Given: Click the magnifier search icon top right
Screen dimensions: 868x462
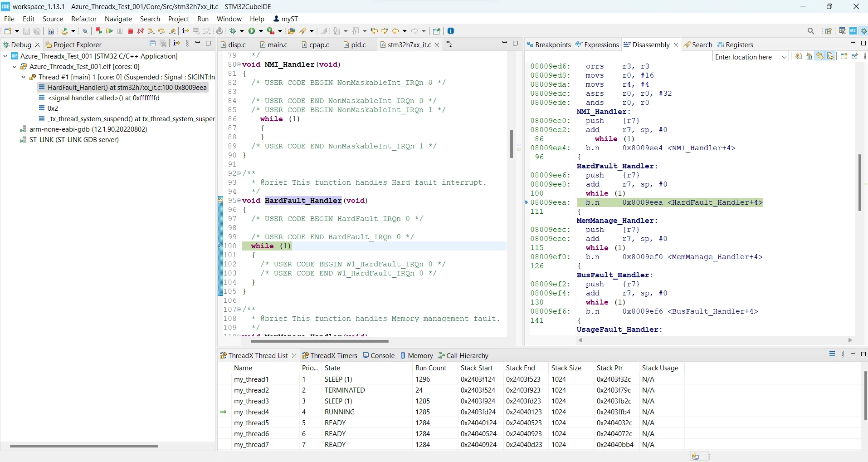Looking at the screenshot, I should point(811,31).
